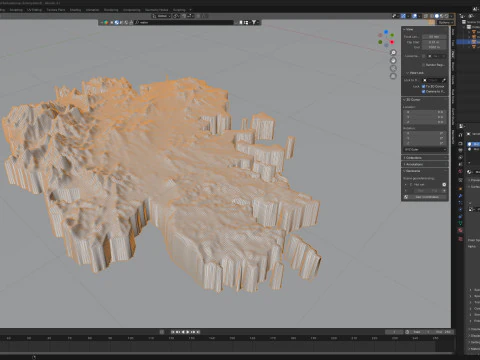Click the red X axis on the navigation gizmo

coord(392,42)
